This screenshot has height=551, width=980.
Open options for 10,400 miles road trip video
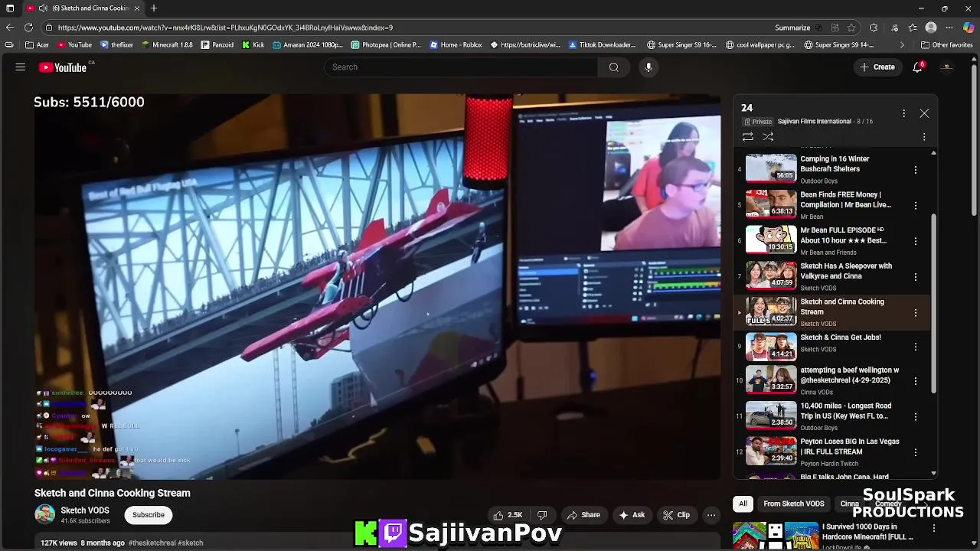click(x=915, y=417)
